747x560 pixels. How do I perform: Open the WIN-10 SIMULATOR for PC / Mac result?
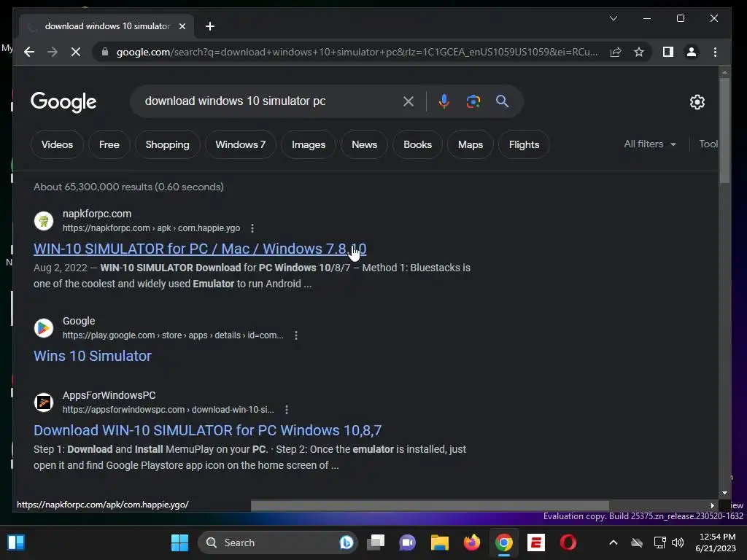[200, 249]
